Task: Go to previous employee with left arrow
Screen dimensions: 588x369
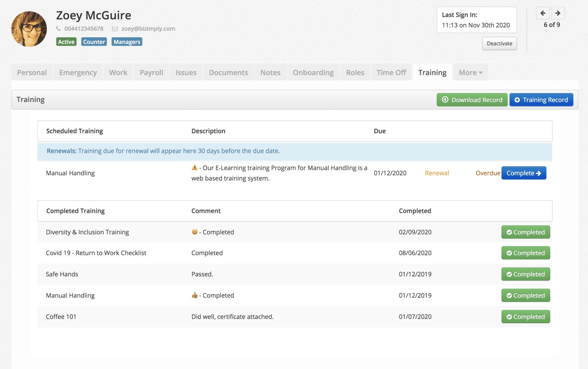Action: pyautogui.click(x=543, y=13)
